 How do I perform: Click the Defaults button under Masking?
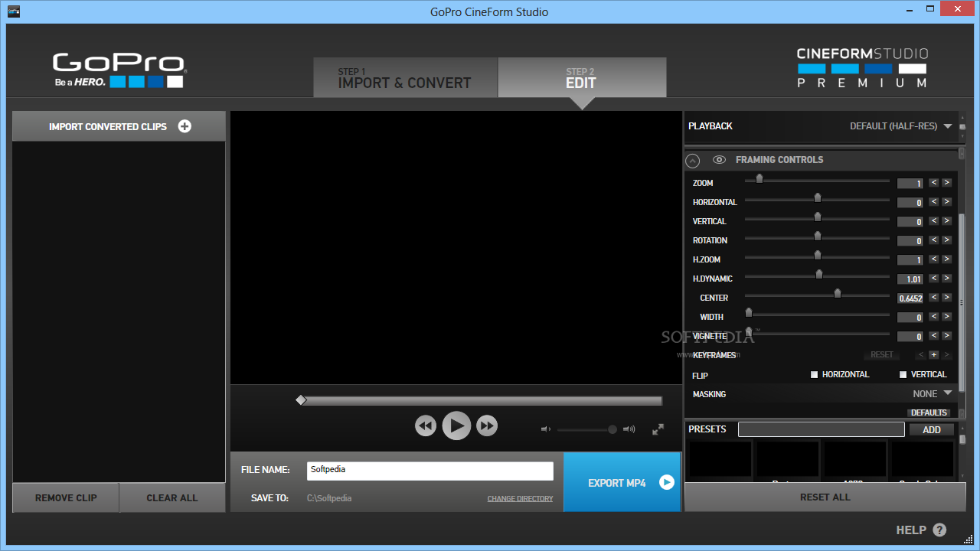click(929, 412)
